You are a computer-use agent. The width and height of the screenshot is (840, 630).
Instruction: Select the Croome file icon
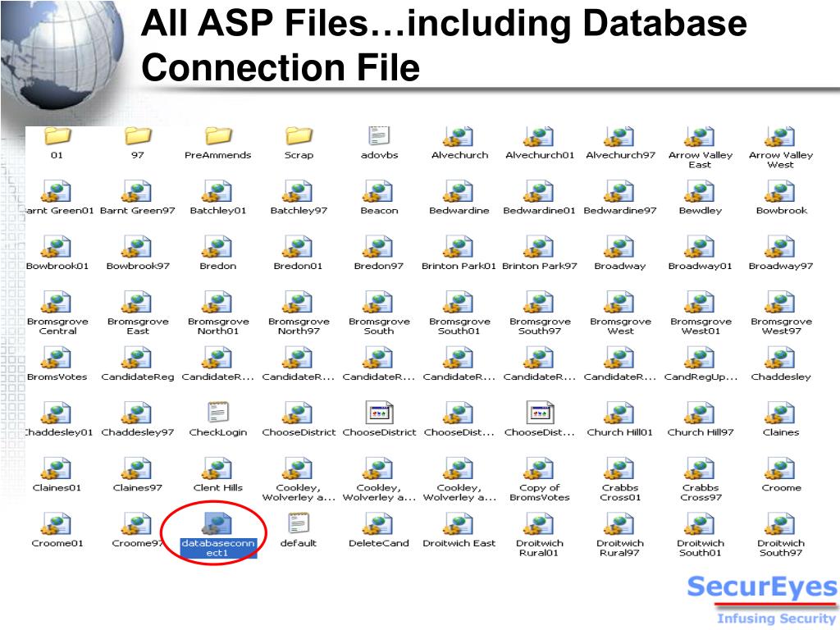coord(781,468)
